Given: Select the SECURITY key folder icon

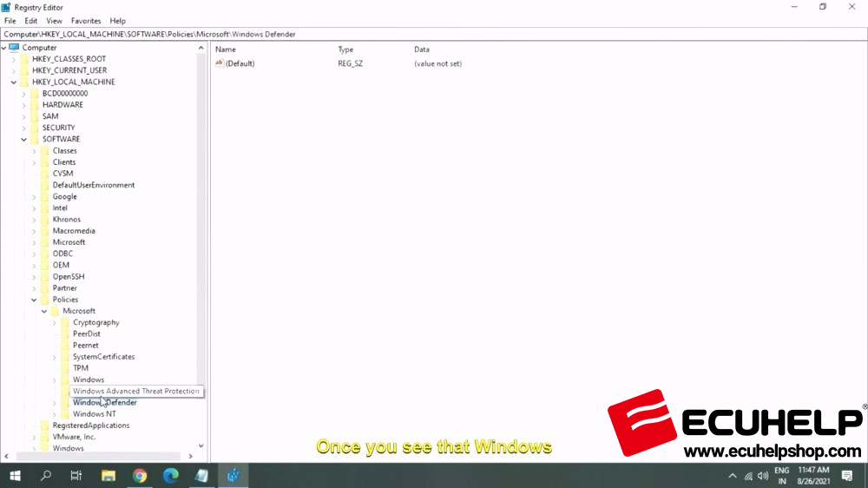Looking at the screenshot, I should click(x=35, y=128).
